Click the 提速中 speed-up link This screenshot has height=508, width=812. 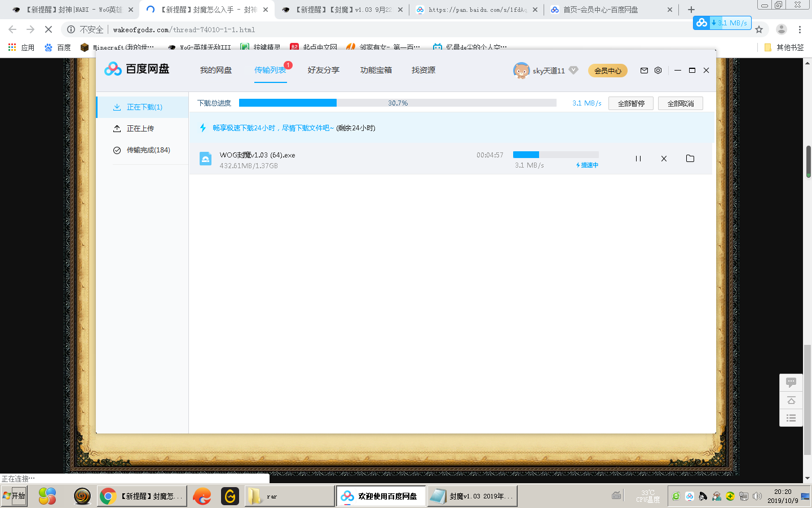click(587, 165)
